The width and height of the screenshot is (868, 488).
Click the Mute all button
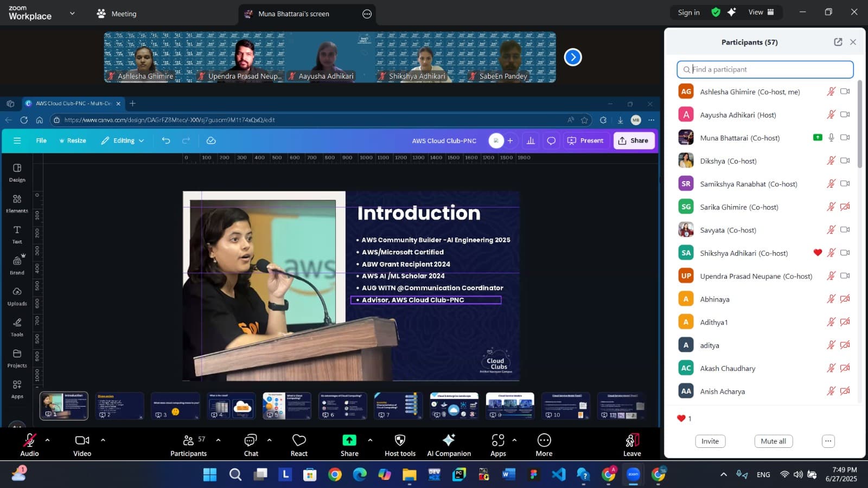click(x=773, y=441)
